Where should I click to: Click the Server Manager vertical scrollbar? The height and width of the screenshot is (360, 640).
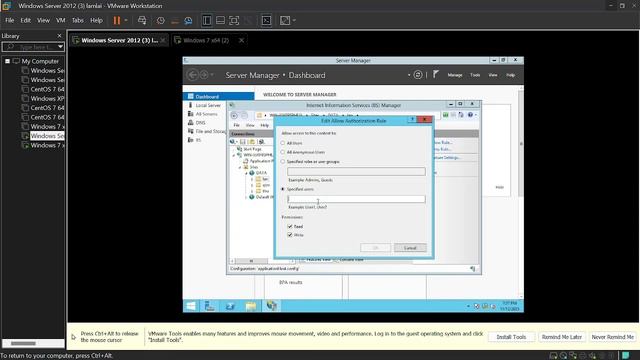pos(521,143)
